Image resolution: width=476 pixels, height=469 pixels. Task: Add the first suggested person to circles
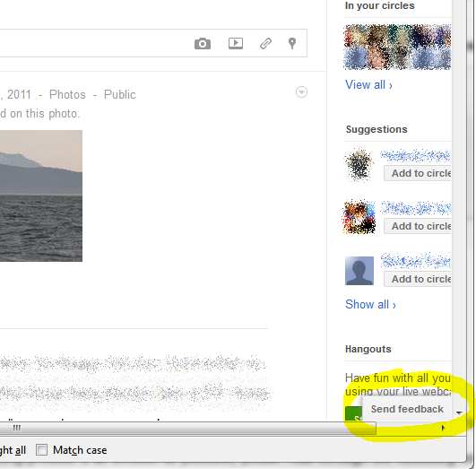click(x=418, y=173)
